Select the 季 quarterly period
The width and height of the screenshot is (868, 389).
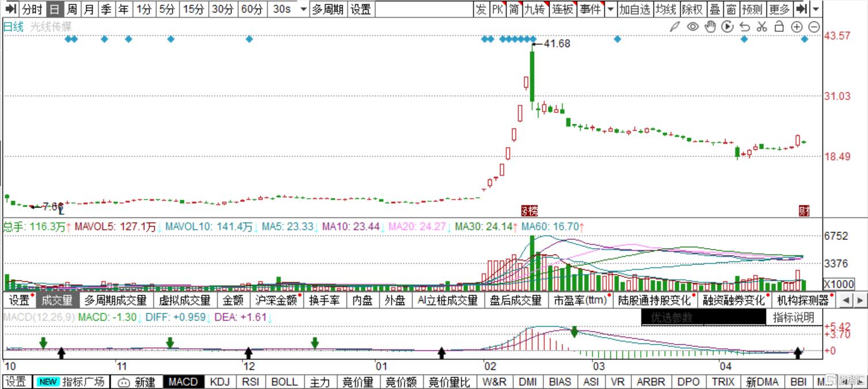[106, 9]
